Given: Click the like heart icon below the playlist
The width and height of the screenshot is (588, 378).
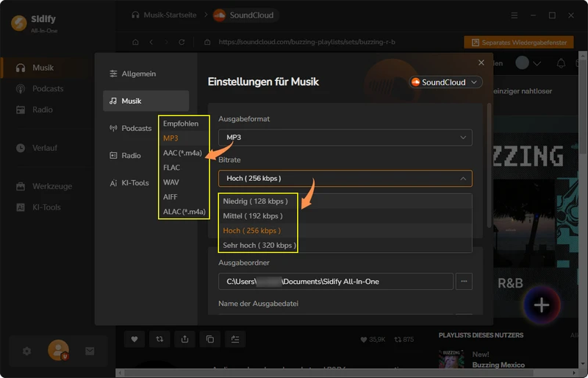Looking at the screenshot, I should 135,339.
